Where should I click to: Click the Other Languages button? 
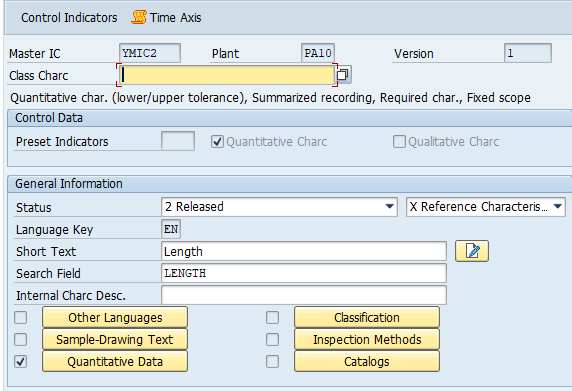[x=115, y=317]
